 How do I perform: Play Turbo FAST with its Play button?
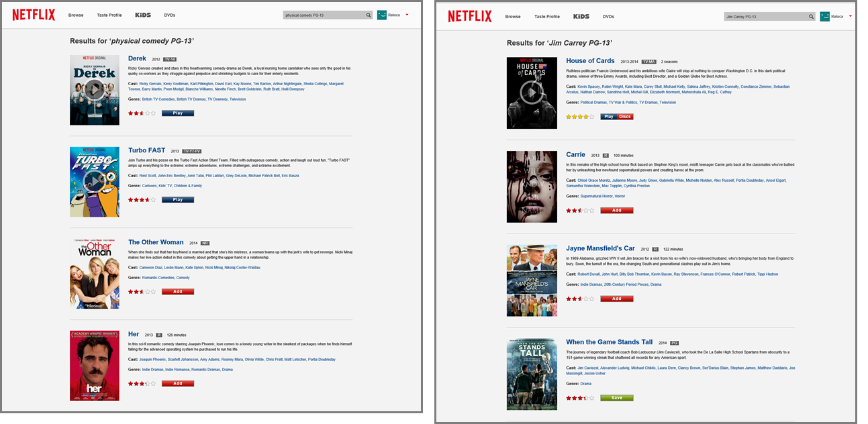tap(178, 200)
